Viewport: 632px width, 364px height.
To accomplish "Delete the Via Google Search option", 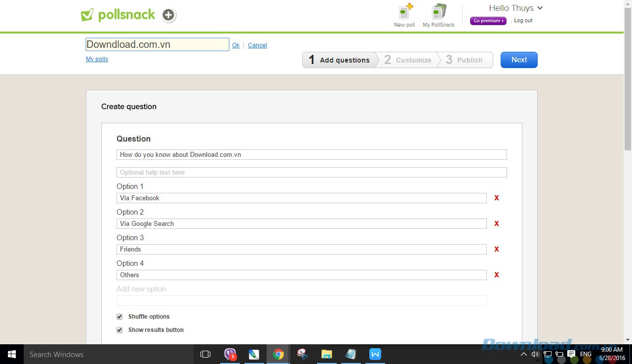I will (497, 223).
